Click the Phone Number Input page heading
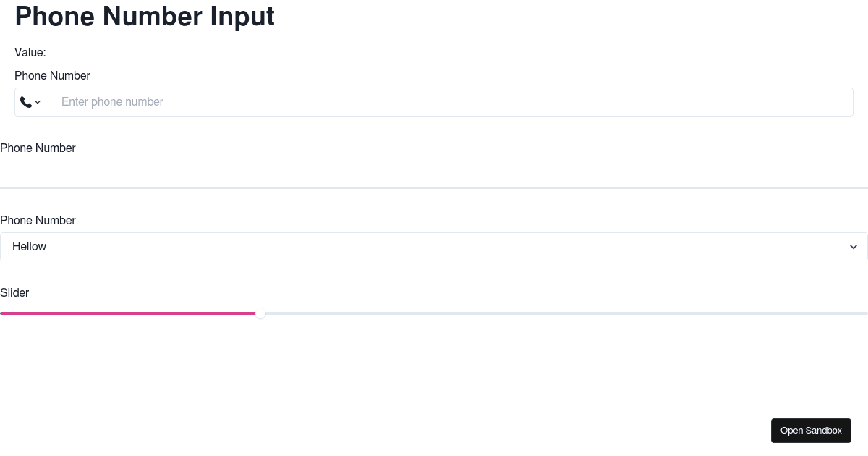The width and height of the screenshot is (868, 456). point(145,16)
